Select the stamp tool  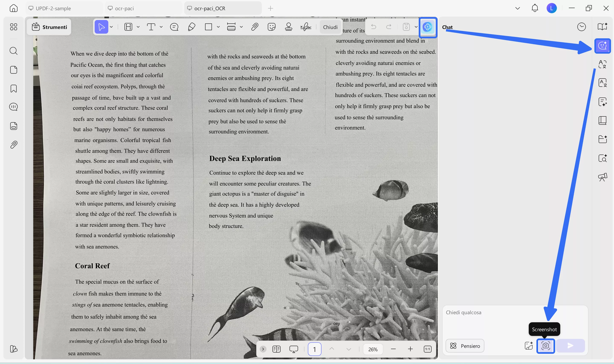coord(289,27)
